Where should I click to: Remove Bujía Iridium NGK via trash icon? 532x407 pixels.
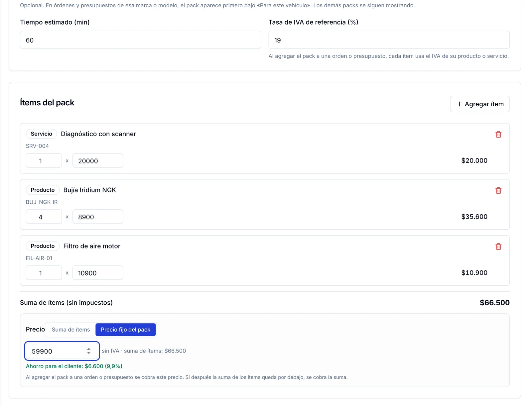pos(498,190)
